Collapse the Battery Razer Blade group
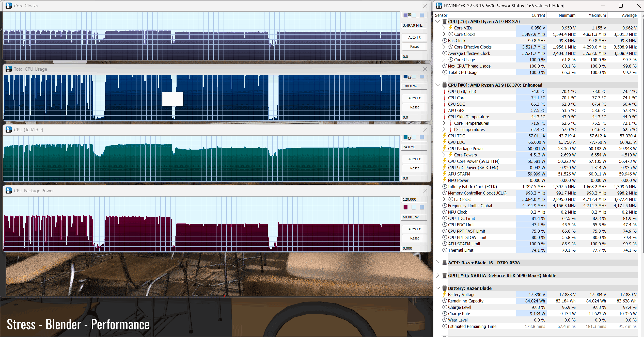This screenshot has width=644, height=337. (438, 288)
